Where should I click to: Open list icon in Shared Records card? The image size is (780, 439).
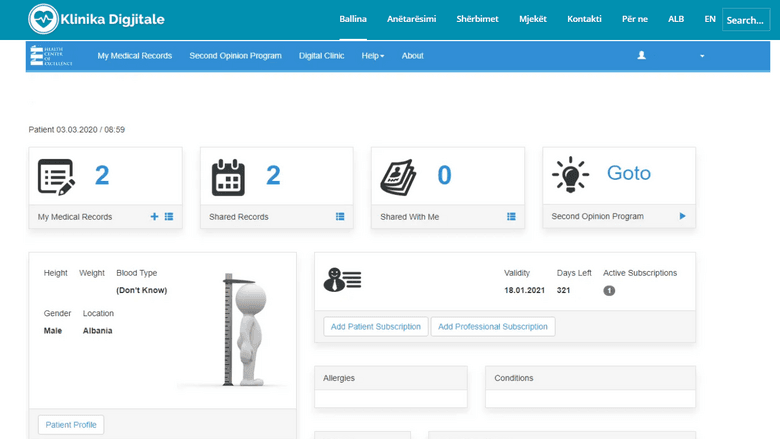[340, 216]
